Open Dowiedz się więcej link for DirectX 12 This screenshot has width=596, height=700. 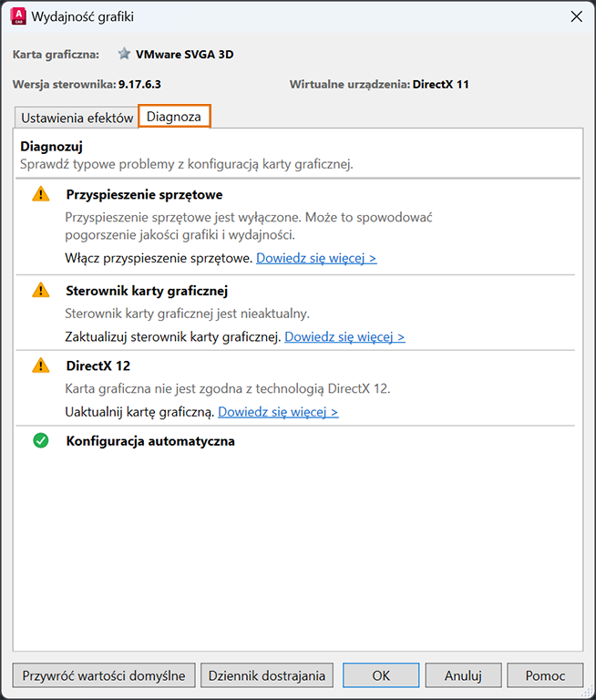click(x=278, y=412)
